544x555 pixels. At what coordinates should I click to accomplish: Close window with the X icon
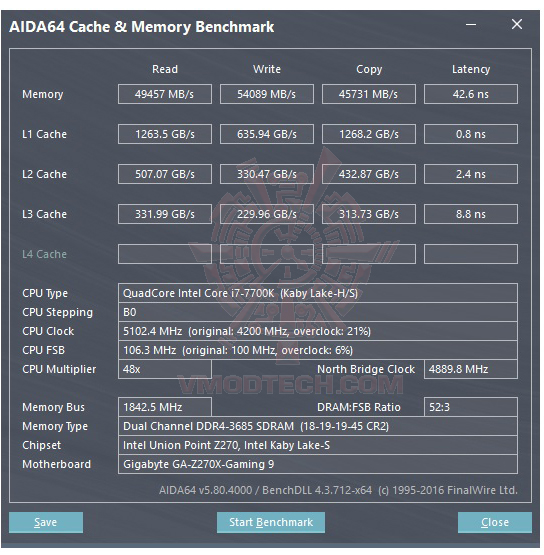click(517, 24)
